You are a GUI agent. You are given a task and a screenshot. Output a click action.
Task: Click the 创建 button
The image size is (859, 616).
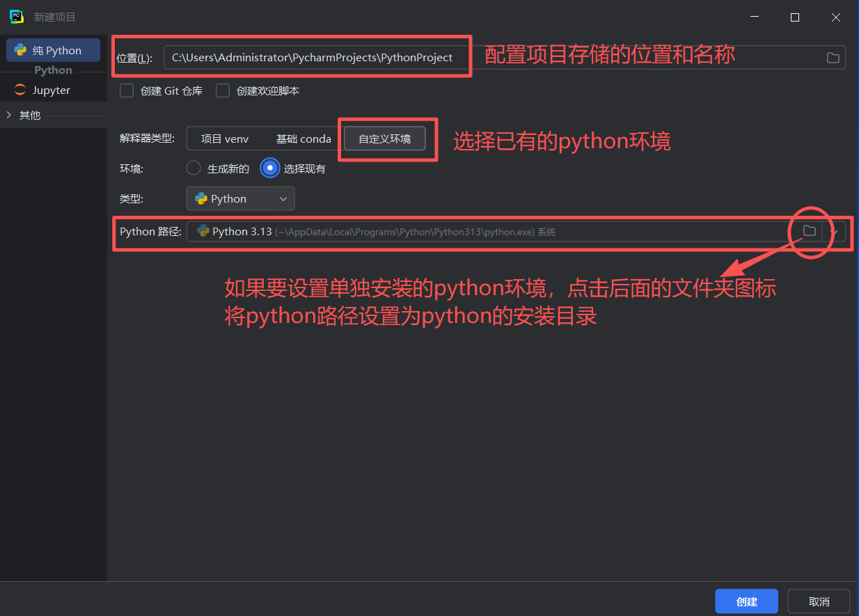click(x=747, y=601)
